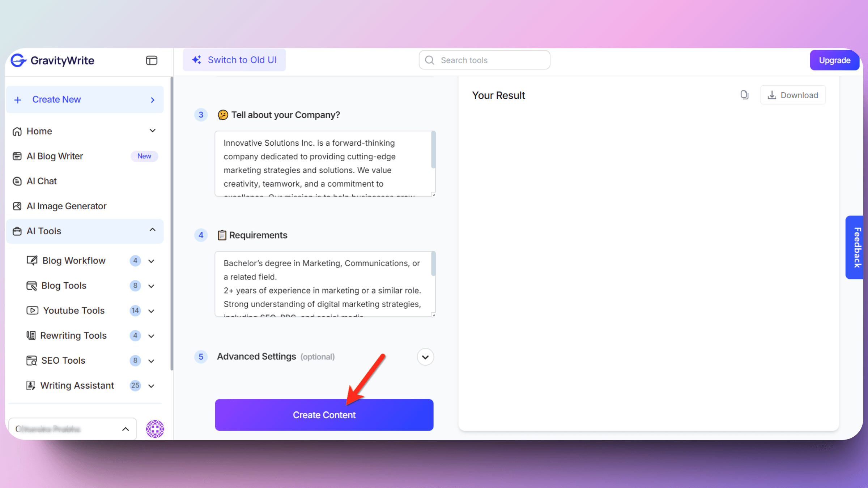Click Create Content button

click(324, 415)
